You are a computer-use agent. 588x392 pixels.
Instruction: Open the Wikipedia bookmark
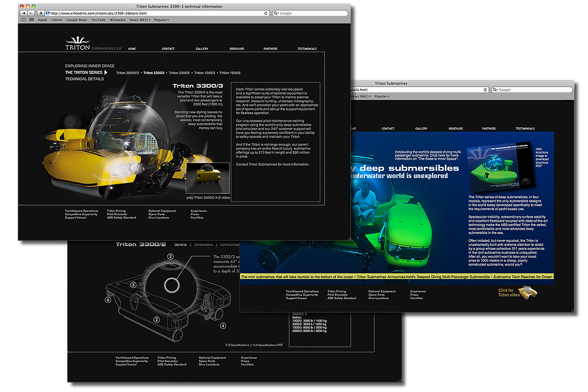pyautogui.click(x=118, y=20)
